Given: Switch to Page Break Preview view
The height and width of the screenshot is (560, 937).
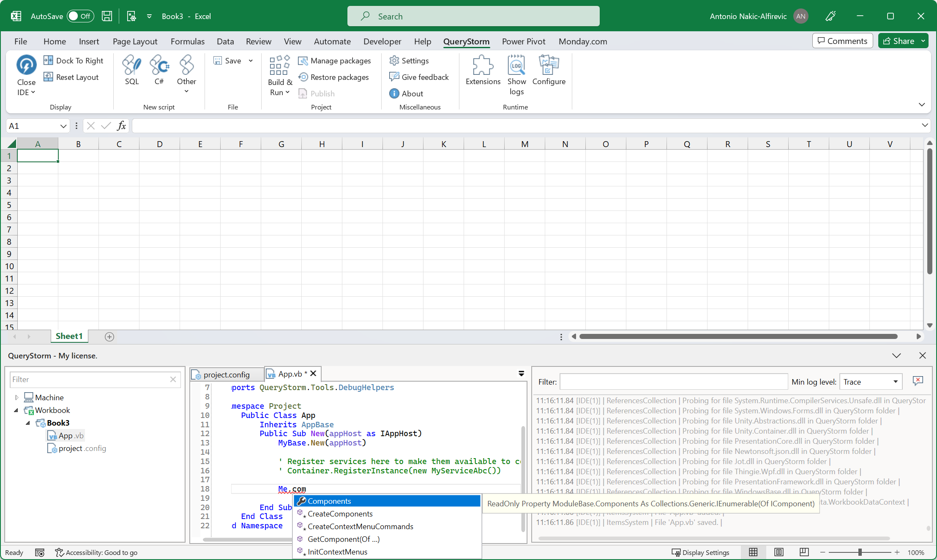Looking at the screenshot, I should click(x=804, y=552).
